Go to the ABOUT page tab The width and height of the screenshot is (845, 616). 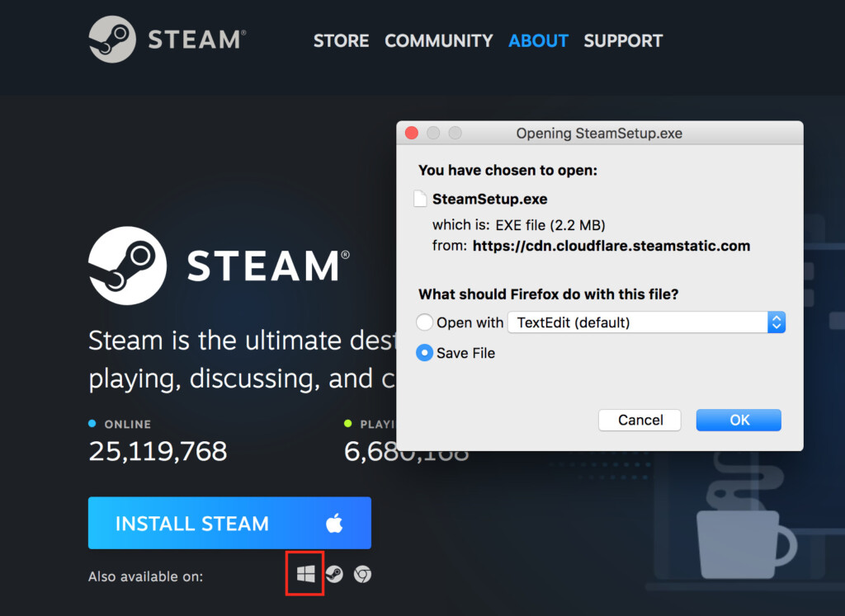(x=538, y=40)
